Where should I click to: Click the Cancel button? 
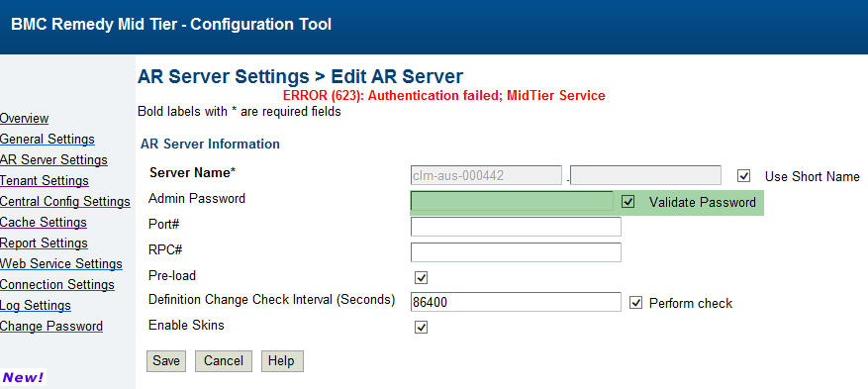(224, 360)
